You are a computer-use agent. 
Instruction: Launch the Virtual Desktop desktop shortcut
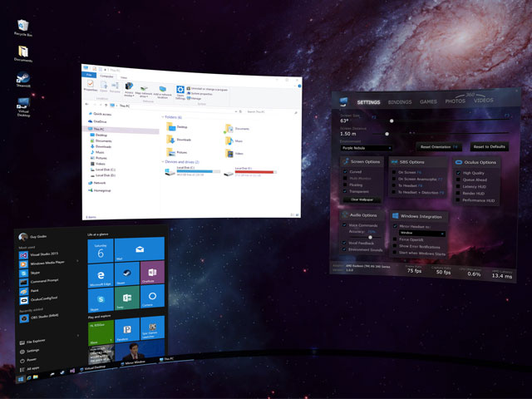tap(23, 106)
